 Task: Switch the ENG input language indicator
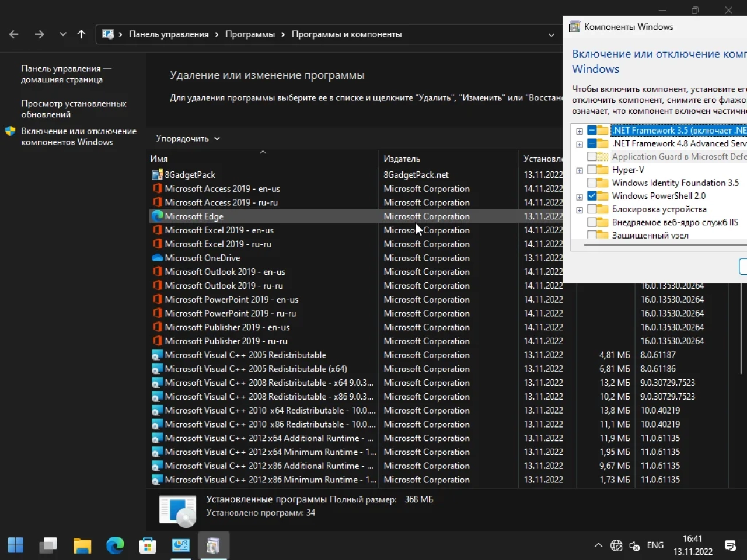pyautogui.click(x=655, y=545)
